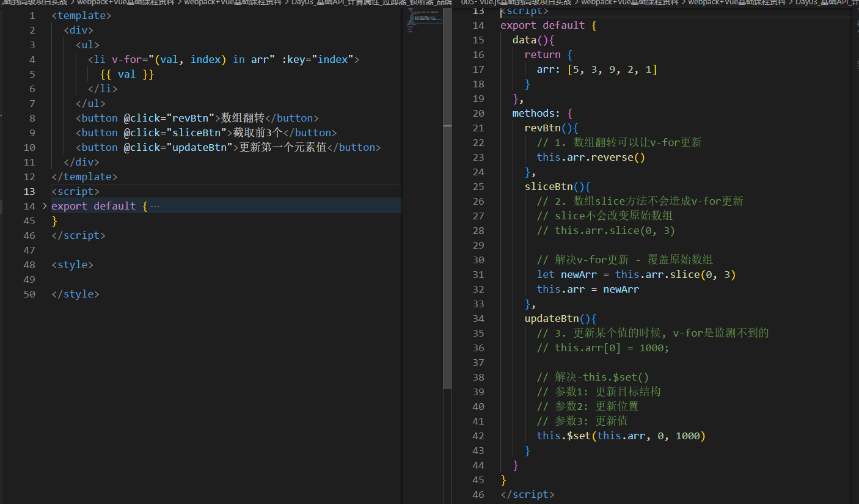Click the 'revBtn(){' method definition
The image size is (859, 504).
coord(551,128)
